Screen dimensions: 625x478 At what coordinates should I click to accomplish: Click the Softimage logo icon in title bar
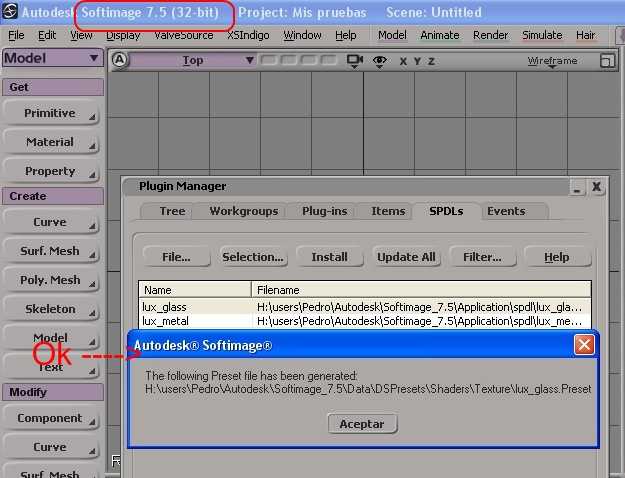point(10,11)
